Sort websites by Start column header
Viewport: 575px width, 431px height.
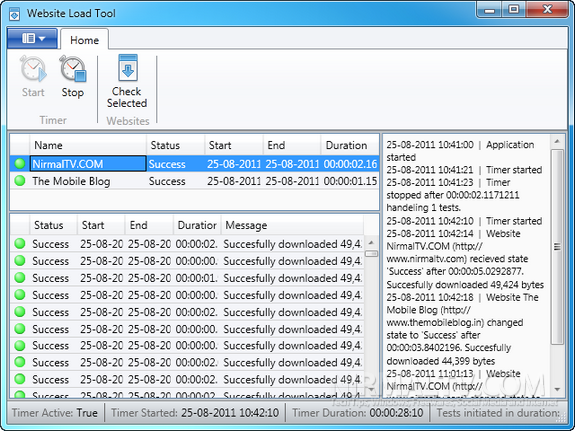tap(234, 145)
